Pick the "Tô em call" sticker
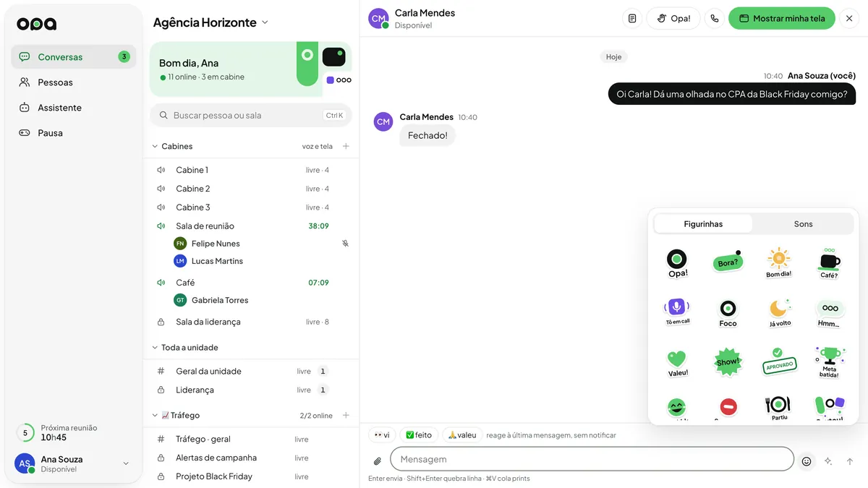The image size is (868, 488). coord(677,311)
